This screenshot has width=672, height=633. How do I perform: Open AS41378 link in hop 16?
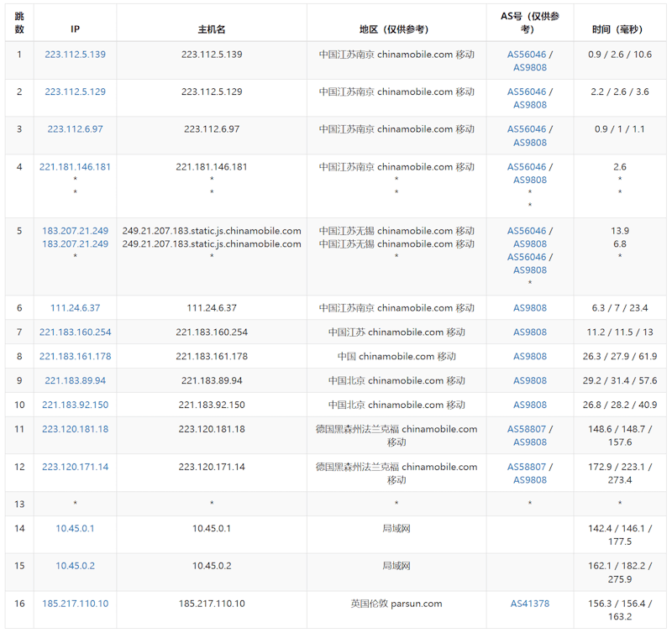tap(530, 604)
